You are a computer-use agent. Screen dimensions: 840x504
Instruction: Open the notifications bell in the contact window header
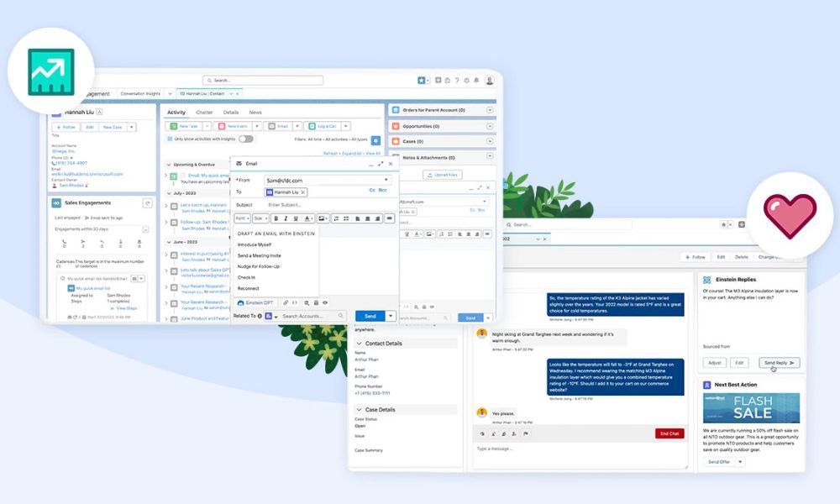pos(476,81)
